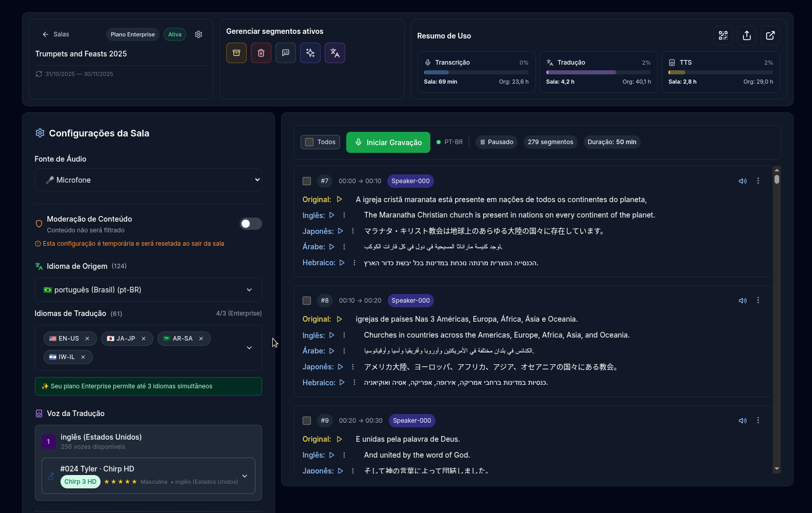The width and height of the screenshot is (812, 513).
Task: Click the archive segments icon
Action: [x=236, y=53]
